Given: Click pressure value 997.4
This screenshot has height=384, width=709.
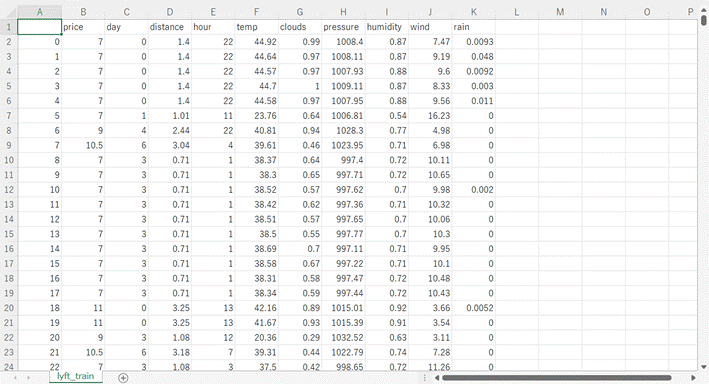Looking at the screenshot, I should [x=344, y=160].
